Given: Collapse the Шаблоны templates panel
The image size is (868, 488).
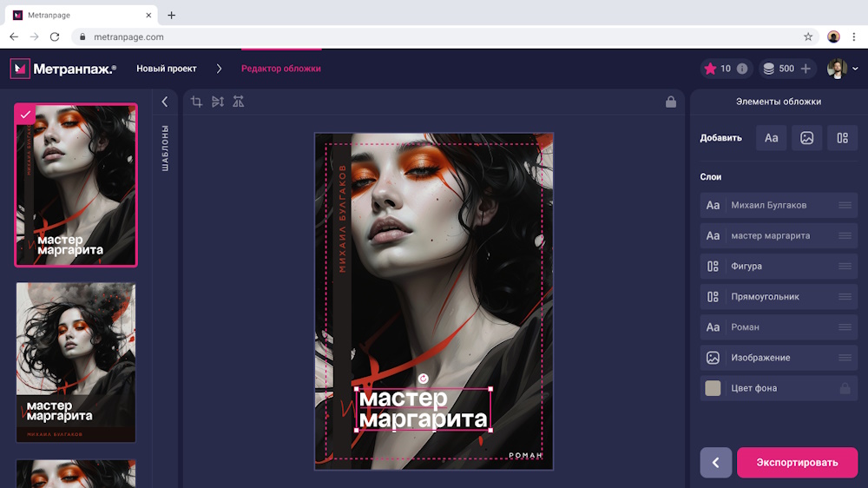Looking at the screenshot, I should click(165, 102).
